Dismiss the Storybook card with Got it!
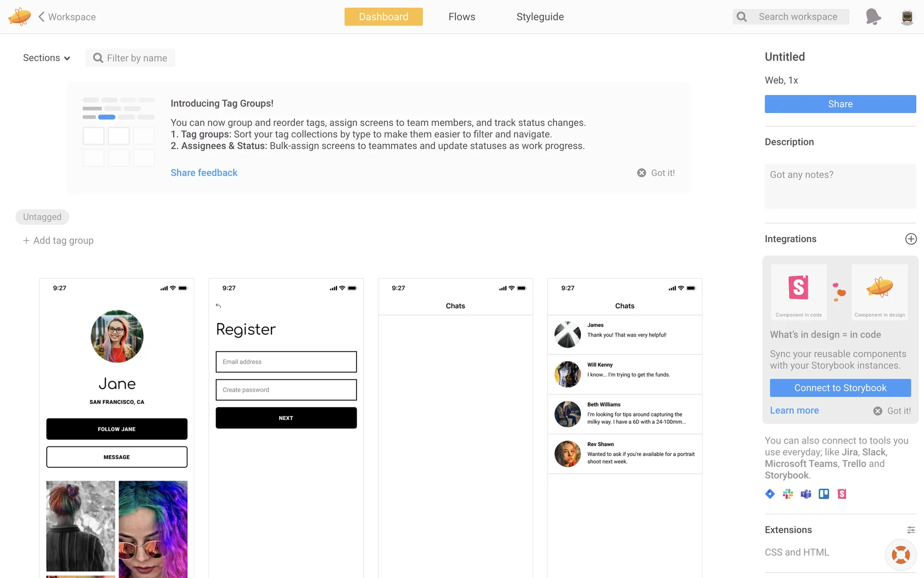 [x=892, y=411]
